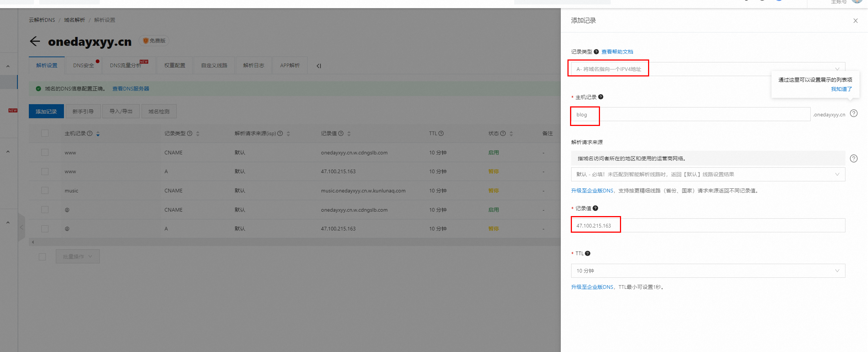
Task: Check the @ CNAME record row
Action: point(45,210)
